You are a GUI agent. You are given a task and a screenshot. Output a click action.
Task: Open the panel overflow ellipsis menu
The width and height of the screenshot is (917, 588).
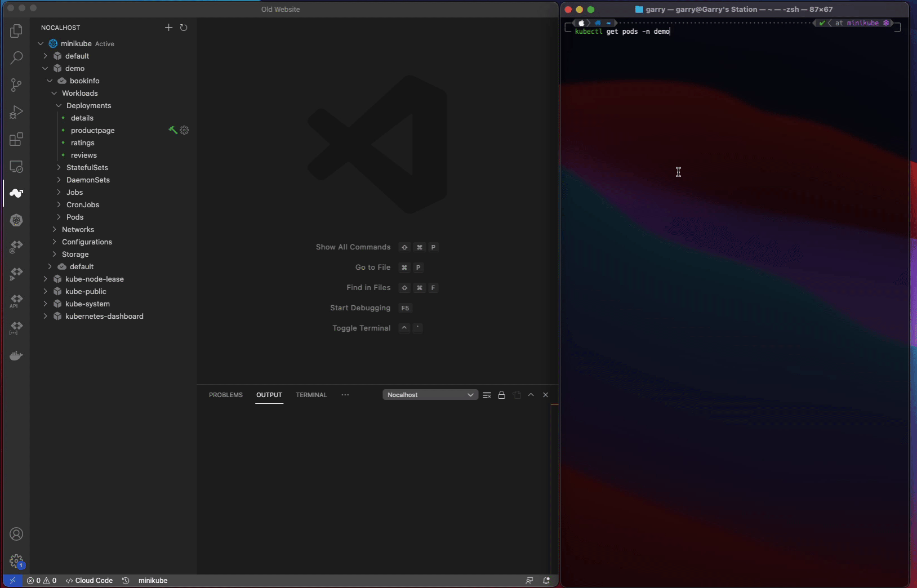pyautogui.click(x=345, y=395)
